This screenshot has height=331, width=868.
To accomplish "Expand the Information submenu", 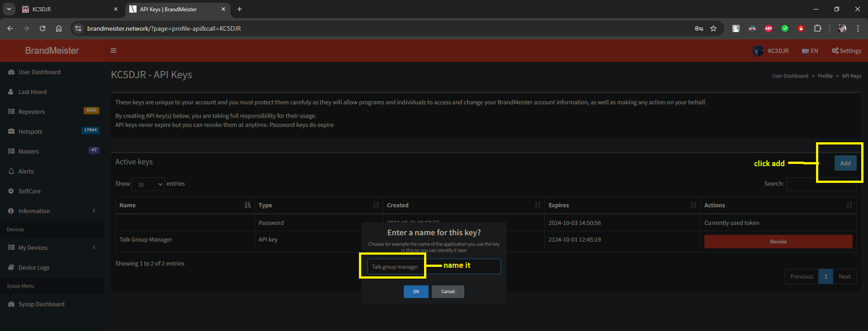I will pyautogui.click(x=52, y=211).
